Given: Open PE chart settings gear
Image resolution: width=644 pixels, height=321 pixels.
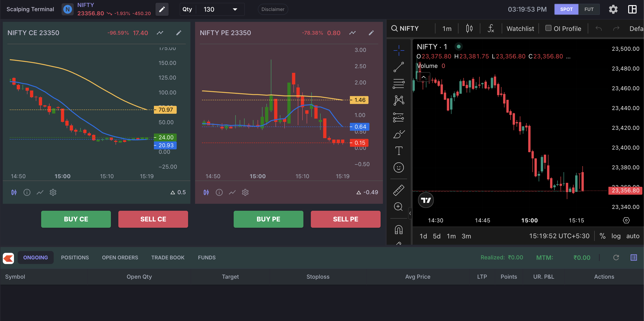Looking at the screenshot, I should (245, 192).
